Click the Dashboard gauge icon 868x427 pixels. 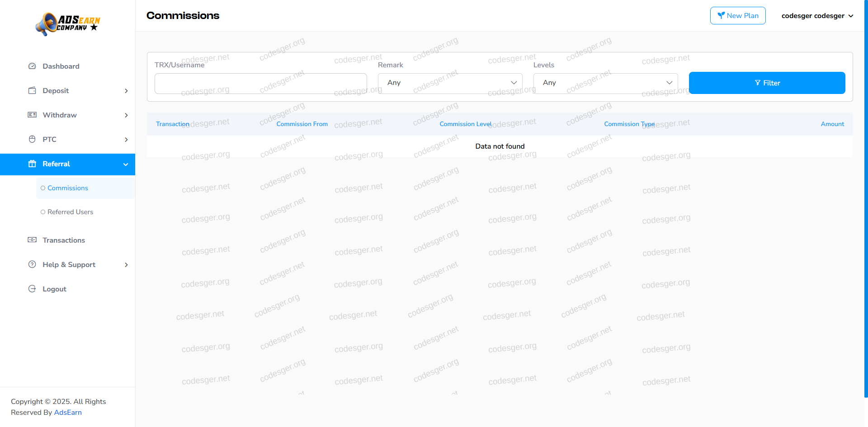(32, 66)
